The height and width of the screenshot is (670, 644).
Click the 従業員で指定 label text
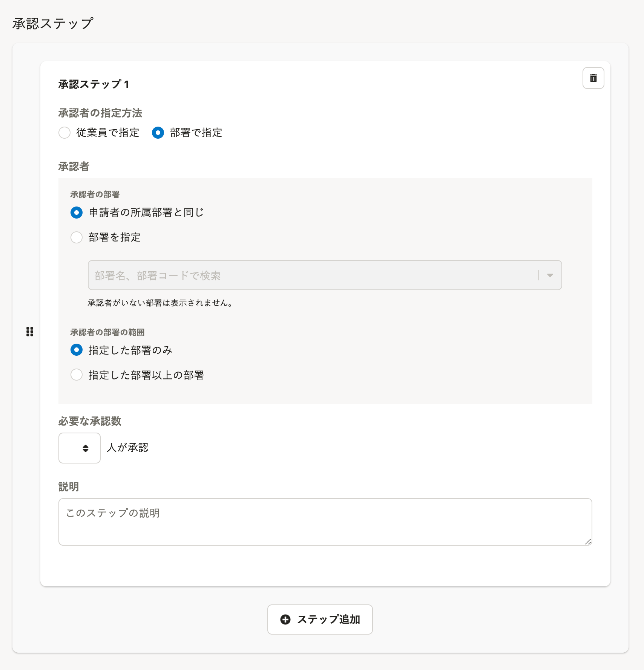108,133
